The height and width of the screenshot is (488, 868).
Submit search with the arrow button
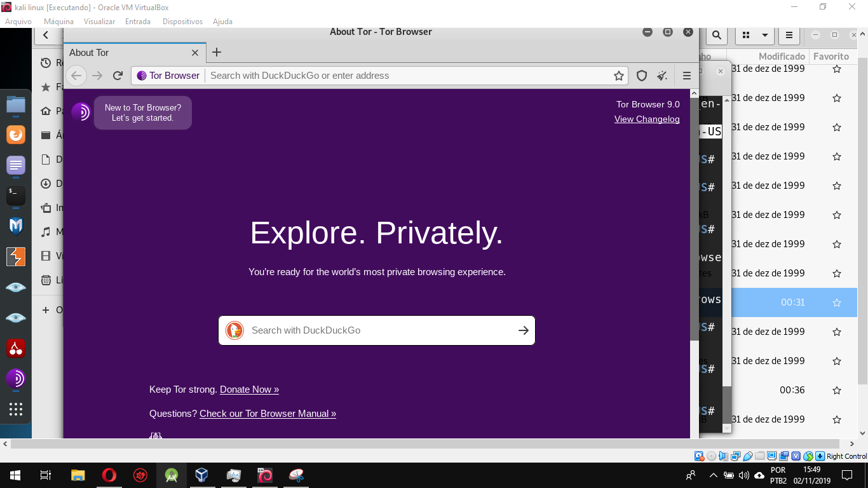click(x=523, y=330)
